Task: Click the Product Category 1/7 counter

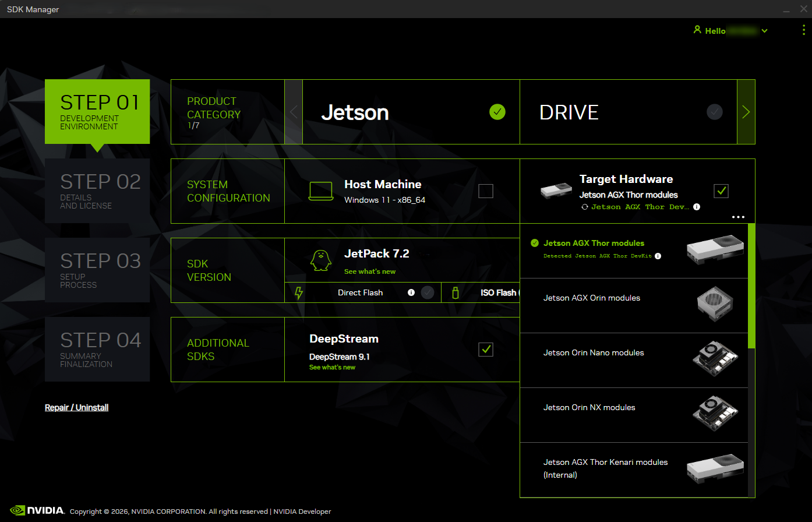Action: tap(193, 125)
